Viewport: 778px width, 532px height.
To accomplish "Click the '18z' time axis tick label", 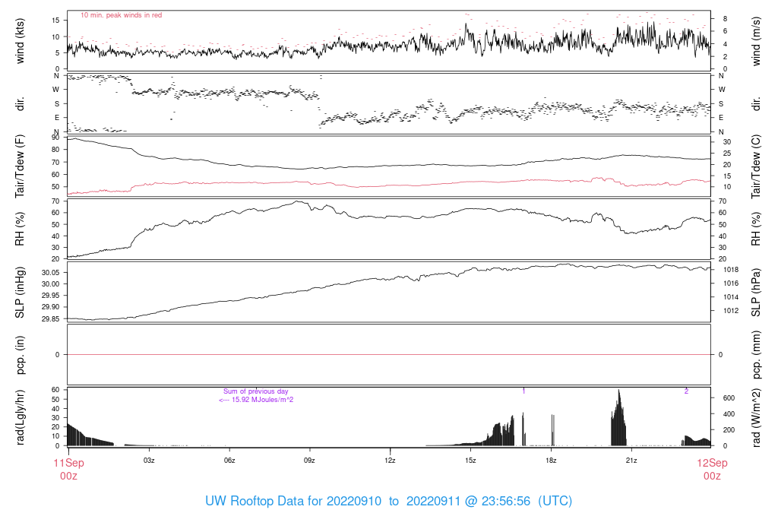I will [551, 461].
